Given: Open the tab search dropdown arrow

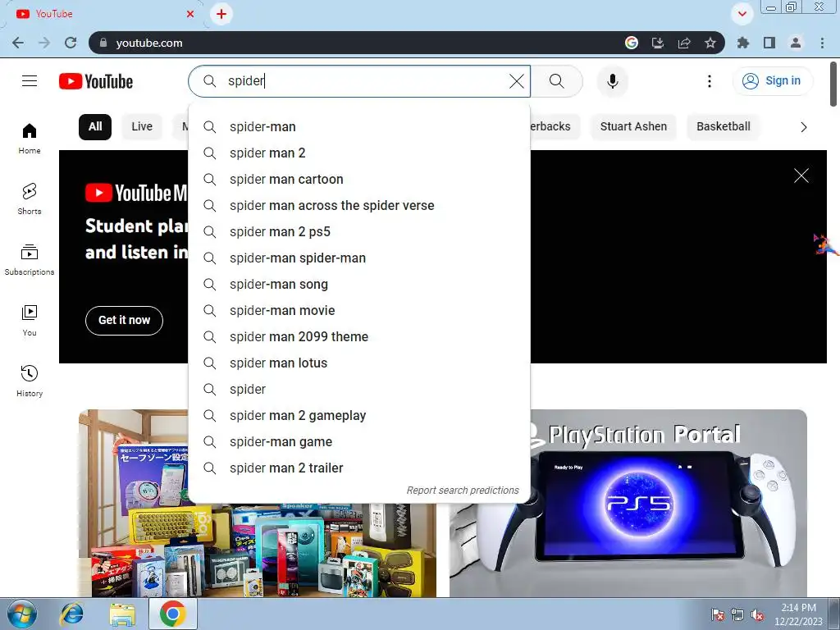Looking at the screenshot, I should pyautogui.click(x=742, y=14).
